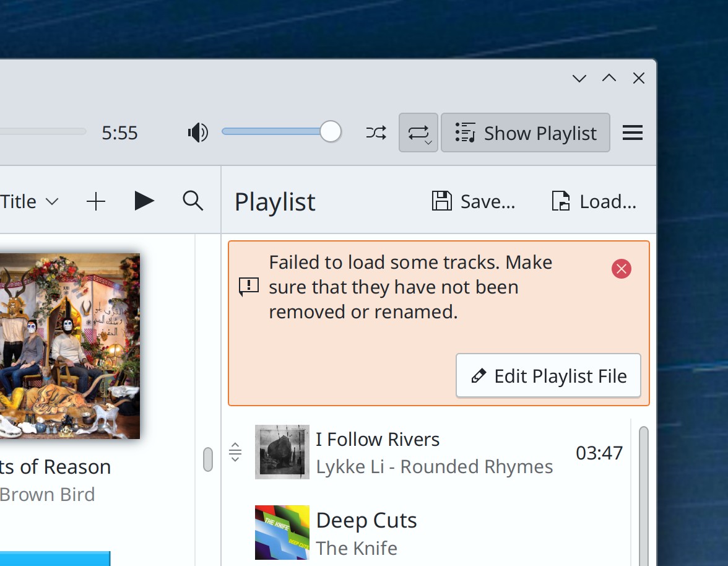Open the hamburger menu
728x566 pixels.
pos(632,132)
